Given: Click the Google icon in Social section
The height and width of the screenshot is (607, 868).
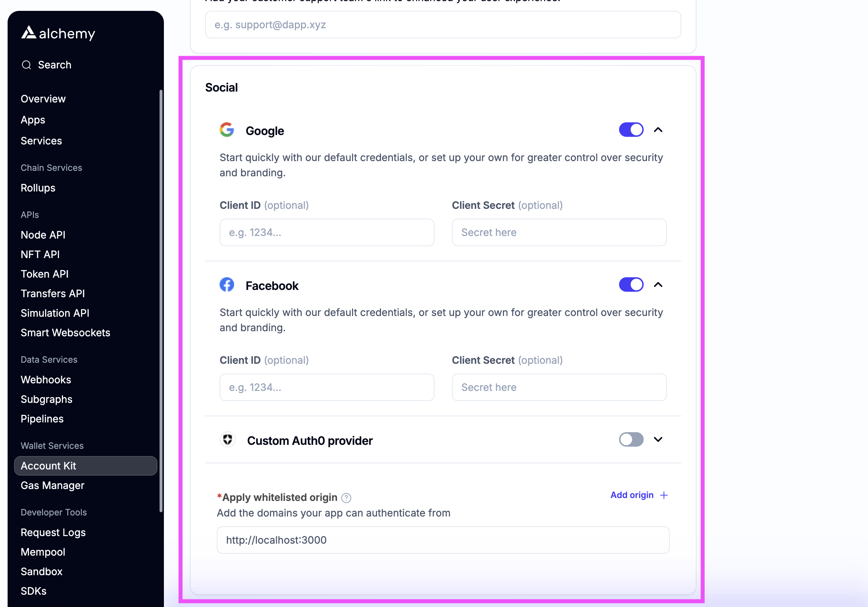Looking at the screenshot, I should [x=227, y=130].
